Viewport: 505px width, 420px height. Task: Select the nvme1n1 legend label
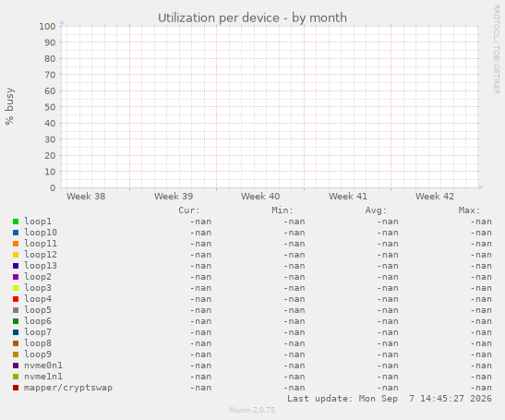(x=43, y=377)
